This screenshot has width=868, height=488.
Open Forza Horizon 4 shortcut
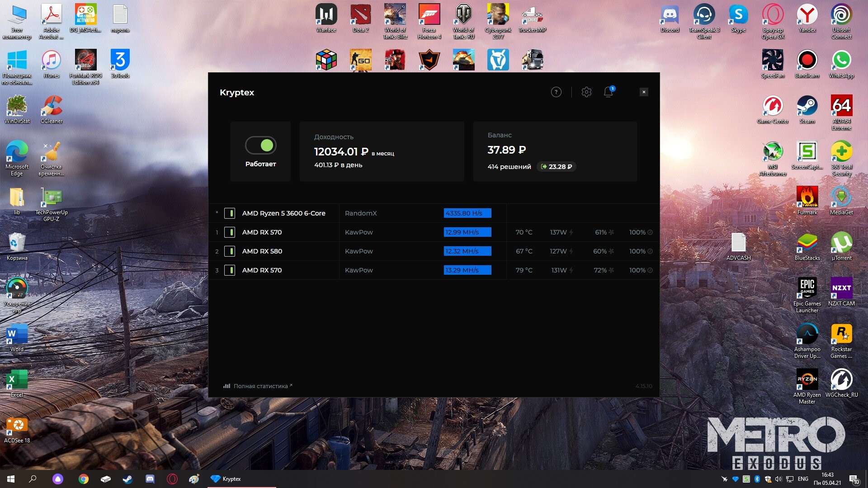click(429, 21)
